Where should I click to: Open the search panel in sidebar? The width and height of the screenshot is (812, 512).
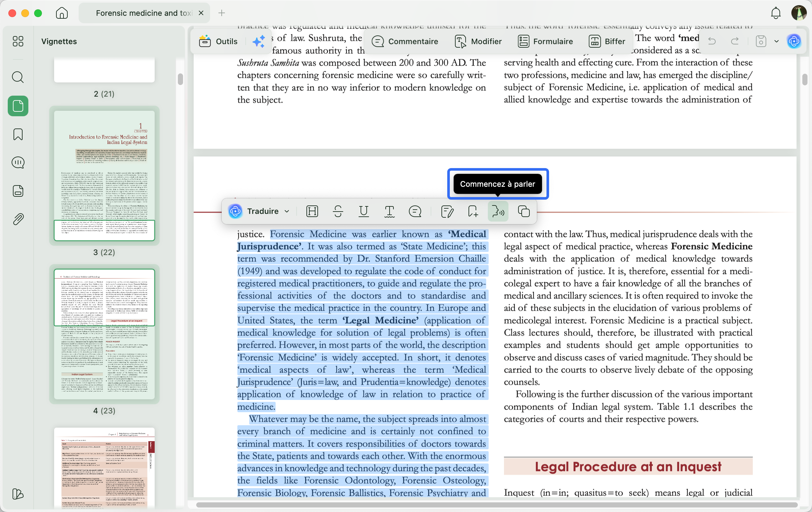tap(18, 77)
